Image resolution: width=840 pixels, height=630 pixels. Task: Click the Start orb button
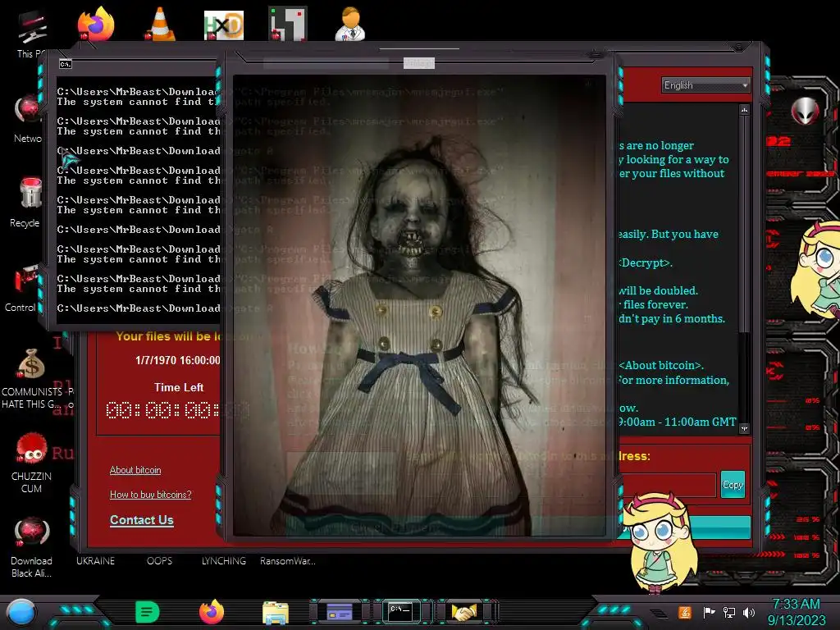[x=21, y=612]
